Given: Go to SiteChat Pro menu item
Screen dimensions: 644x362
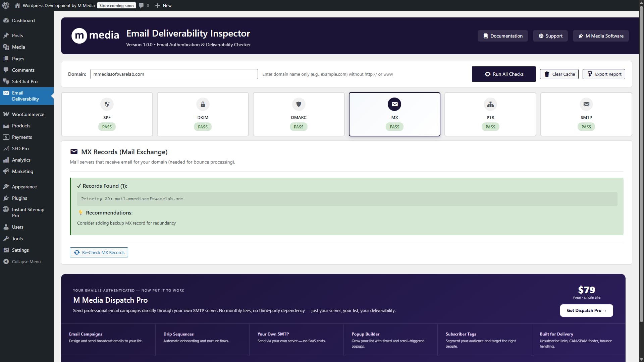Looking at the screenshot, I should pyautogui.click(x=24, y=81).
